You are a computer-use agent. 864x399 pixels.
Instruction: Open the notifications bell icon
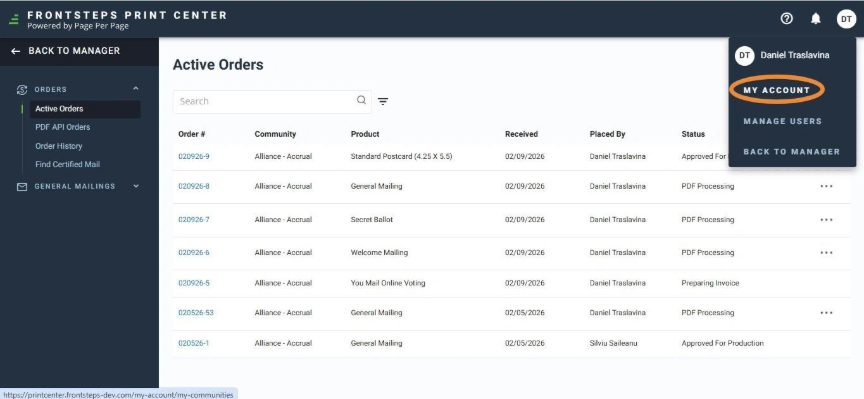tap(816, 19)
